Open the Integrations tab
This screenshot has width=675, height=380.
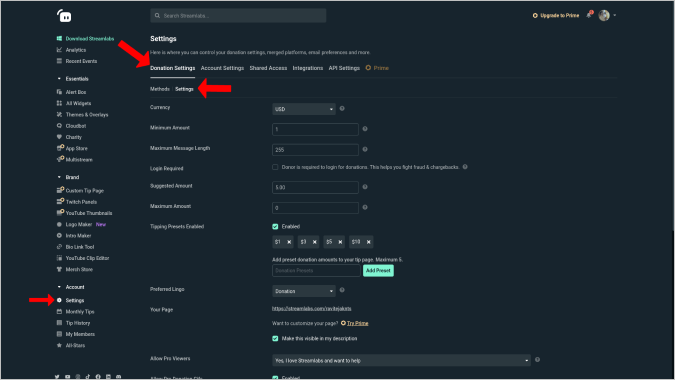[x=308, y=68]
